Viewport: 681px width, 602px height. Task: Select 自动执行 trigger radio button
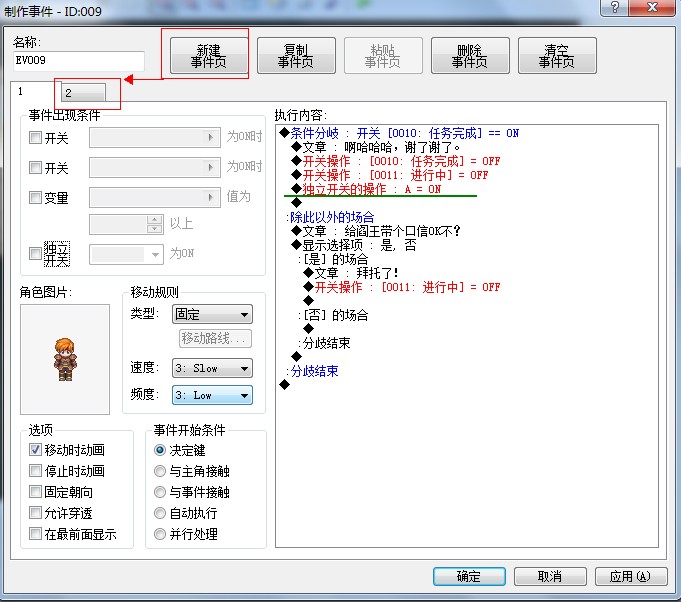tap(160, 513)
